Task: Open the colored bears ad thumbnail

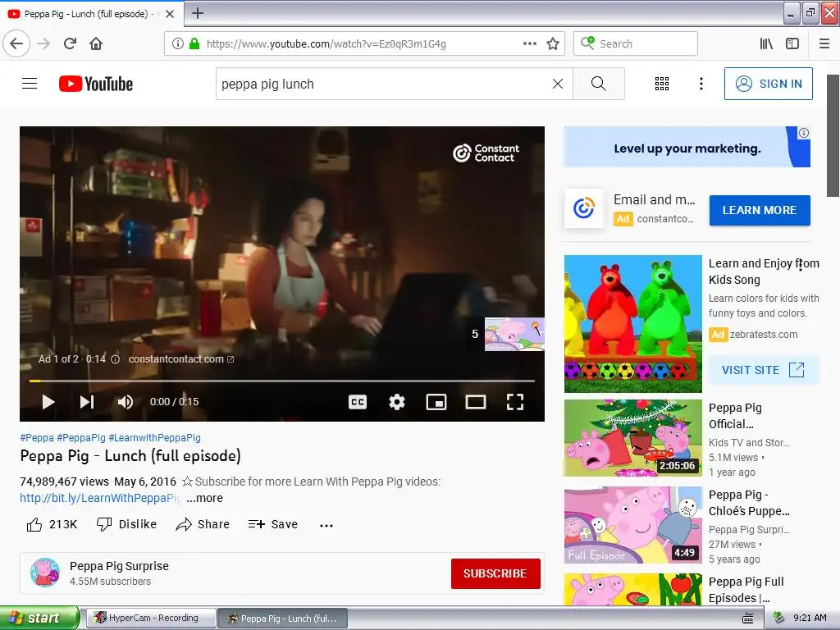Action: click(x=632, y=323)
